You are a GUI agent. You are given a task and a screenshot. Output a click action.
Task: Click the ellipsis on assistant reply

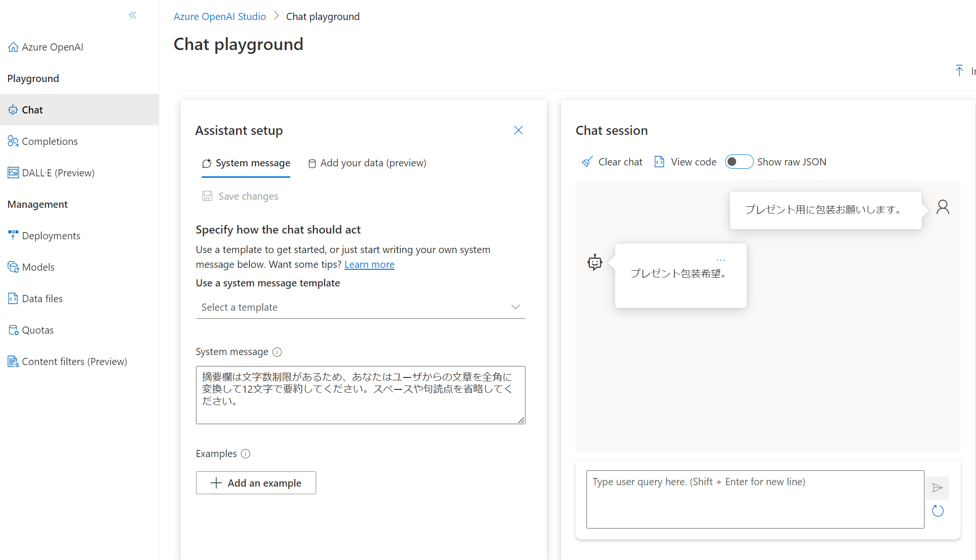point(720,260)
